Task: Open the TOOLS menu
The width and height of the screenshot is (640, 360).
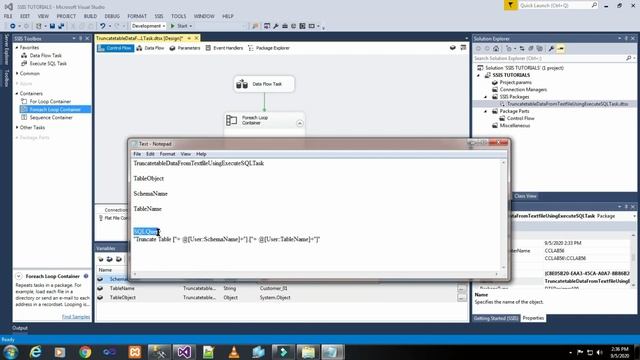Action: click(178, 16)
